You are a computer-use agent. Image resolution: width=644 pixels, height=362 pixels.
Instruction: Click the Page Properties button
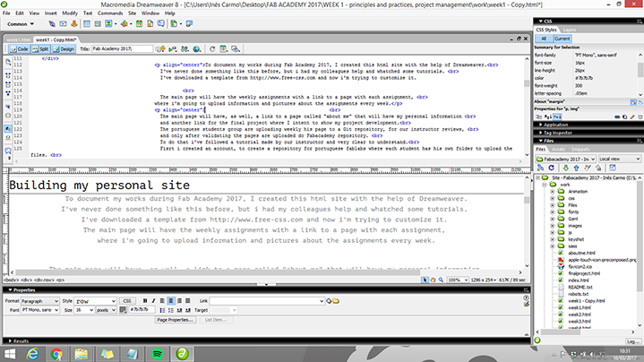(175, 320)
